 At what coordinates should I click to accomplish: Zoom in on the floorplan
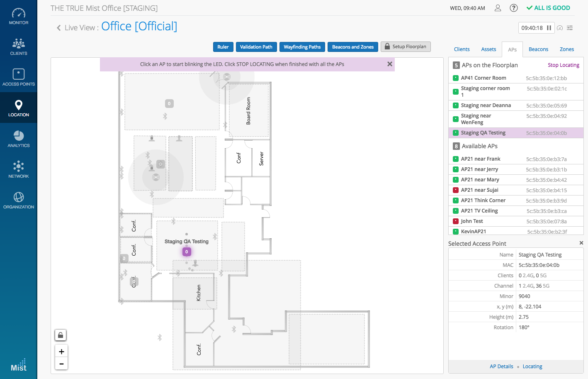click(61, 352)
